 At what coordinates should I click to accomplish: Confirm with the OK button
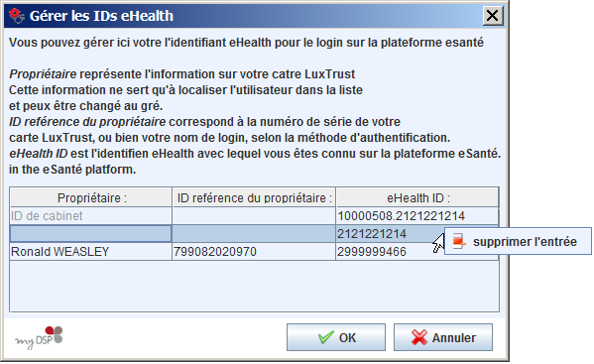tap(336, 337)
